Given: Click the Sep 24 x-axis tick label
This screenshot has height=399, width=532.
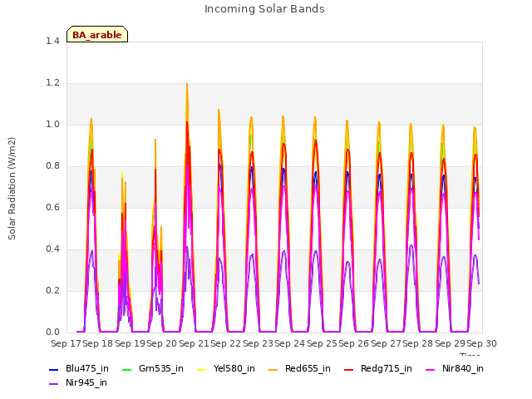Looking at the screenshot, I should (290, 343).
